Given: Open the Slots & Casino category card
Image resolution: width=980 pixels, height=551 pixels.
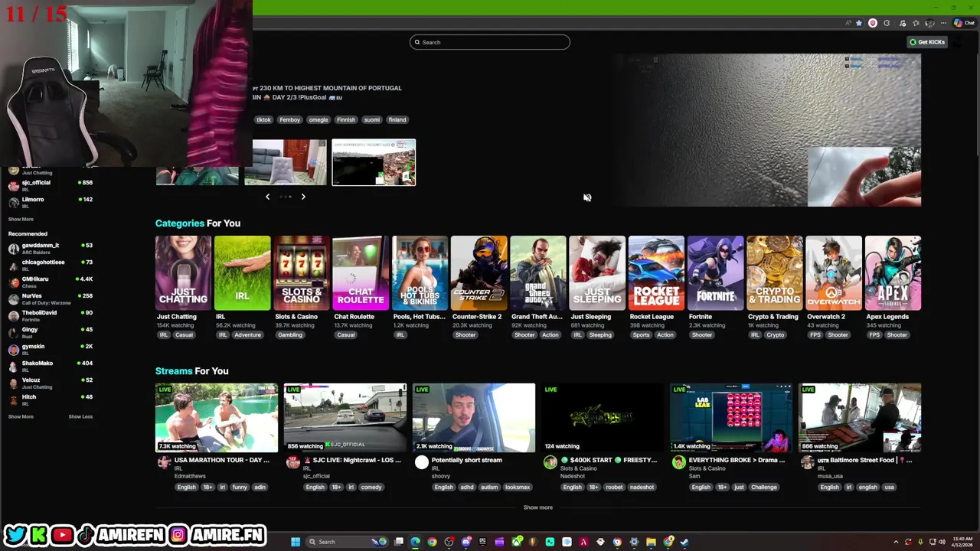Looking at the screenshot, I should point(302,273).
